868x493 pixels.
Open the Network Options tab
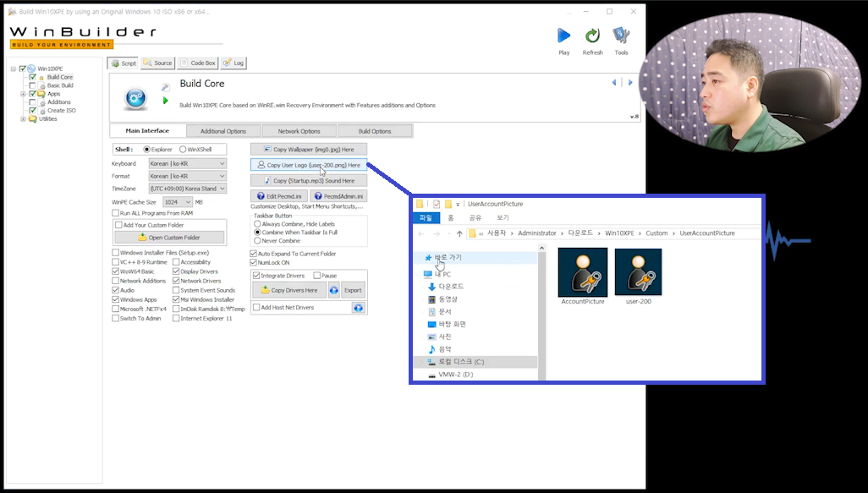299,131
